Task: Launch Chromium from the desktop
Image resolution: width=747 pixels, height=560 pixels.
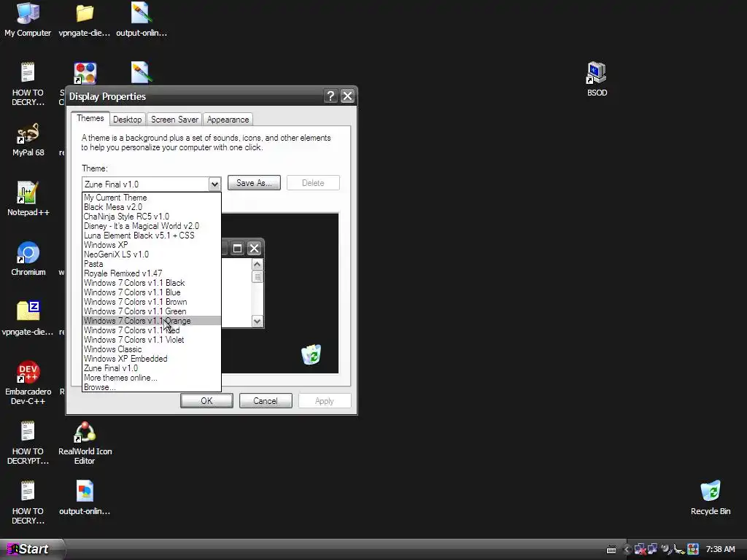Action: point(28,259)
